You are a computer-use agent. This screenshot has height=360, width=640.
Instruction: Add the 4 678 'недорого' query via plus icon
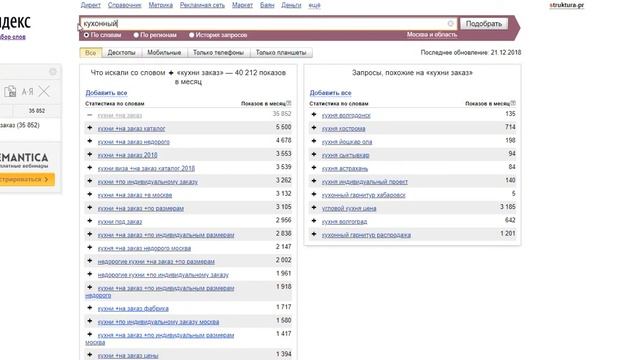90,141
